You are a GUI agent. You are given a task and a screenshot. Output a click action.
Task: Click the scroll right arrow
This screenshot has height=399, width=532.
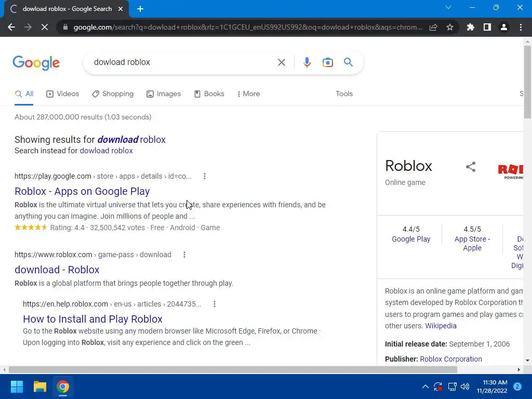(x=519, y=369)
